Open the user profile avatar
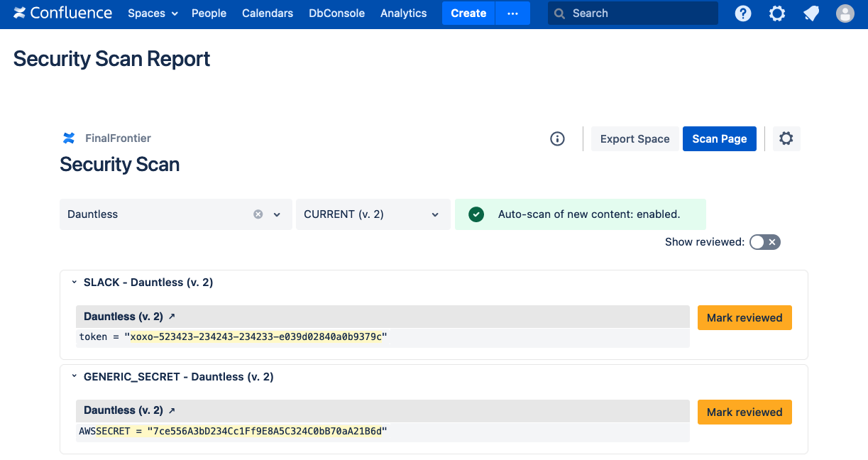 pos(845,13)
